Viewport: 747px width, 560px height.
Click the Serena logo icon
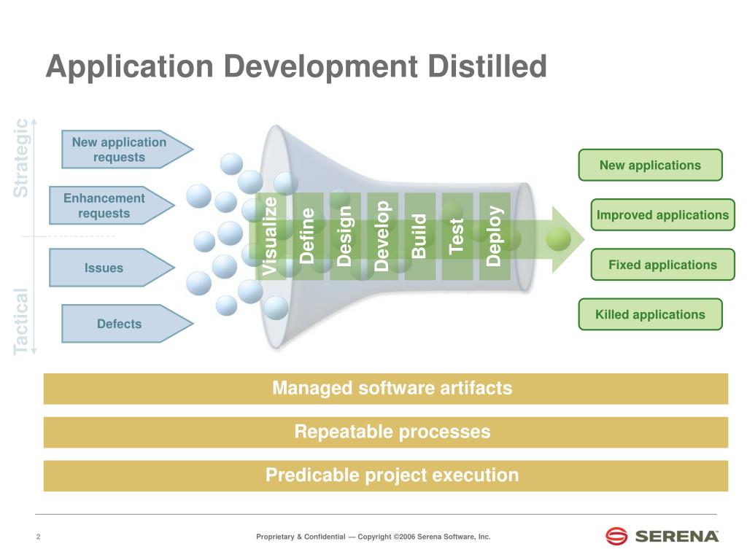(616, 536)
